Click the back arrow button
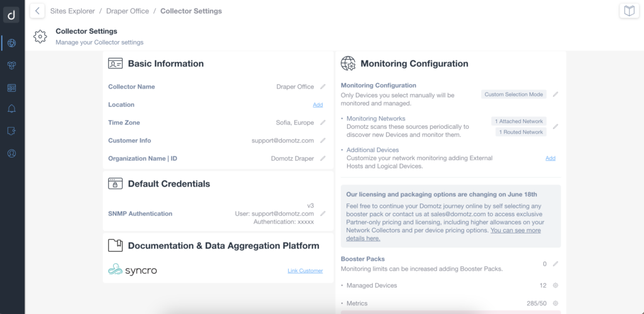 click(x=37, y=11)
